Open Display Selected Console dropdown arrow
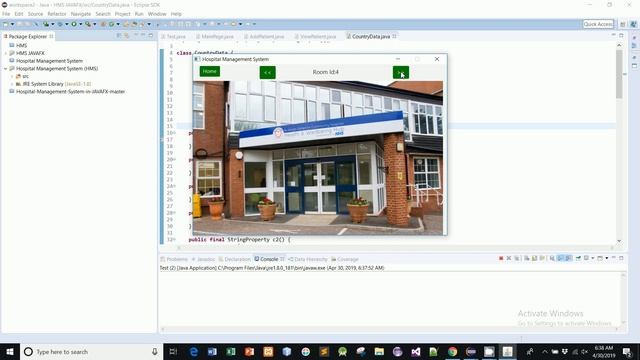The image size is (640, 360). click(593, 258)
